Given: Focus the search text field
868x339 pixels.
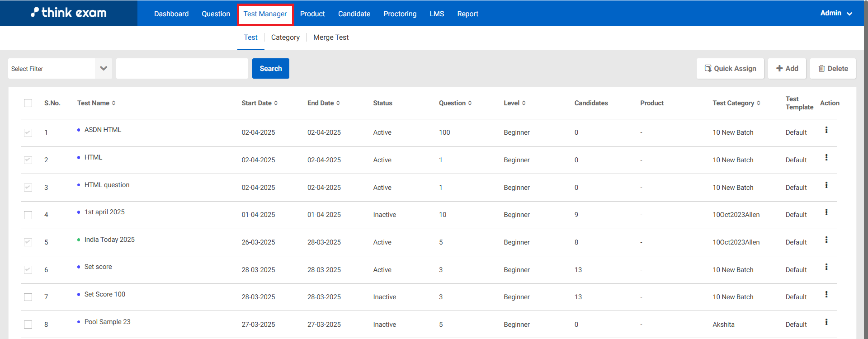Looking at the screenshot, I should click(x=182, y=69).
